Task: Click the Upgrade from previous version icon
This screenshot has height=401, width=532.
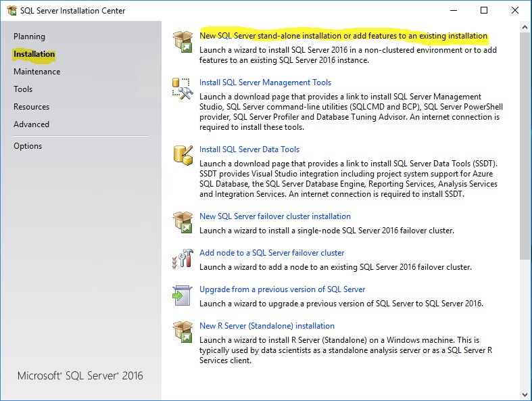Action: (183, 296)
